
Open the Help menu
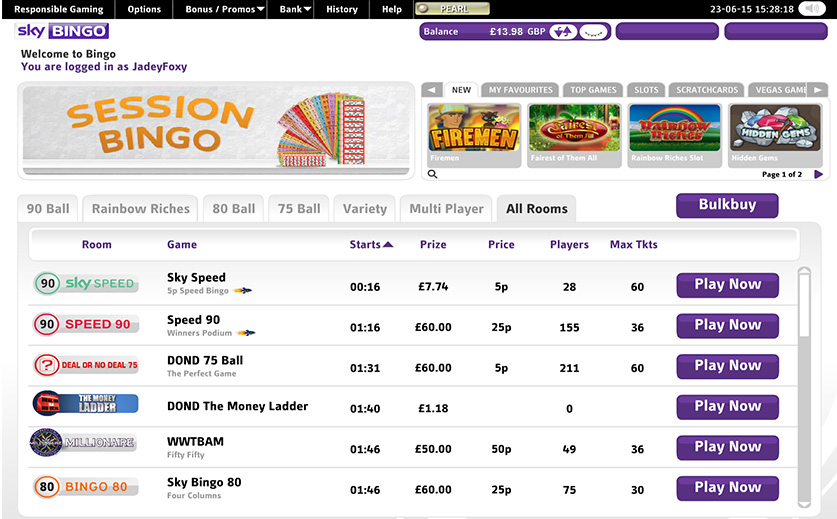pyautogui.click(x=392, y=9)
